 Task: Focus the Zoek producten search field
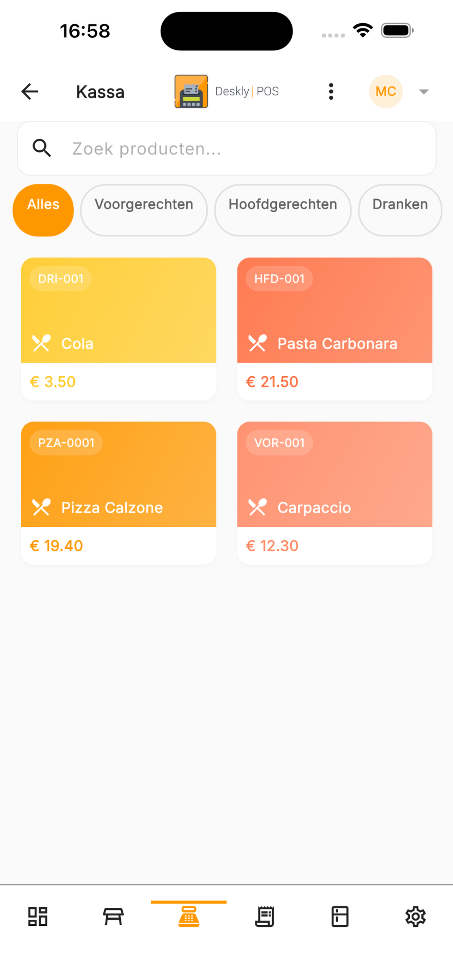243,149
